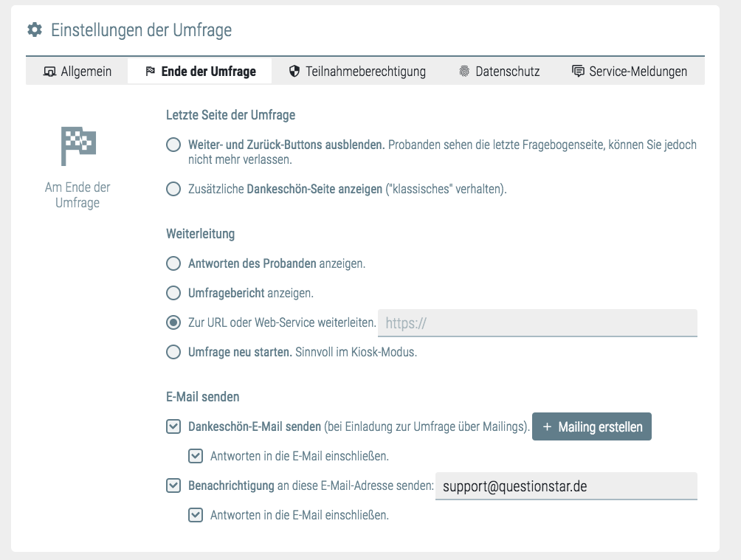Choose Umfragebericht anzeigen radio button
The width and height of the screenshot is (741, 560).
point(173,293)
